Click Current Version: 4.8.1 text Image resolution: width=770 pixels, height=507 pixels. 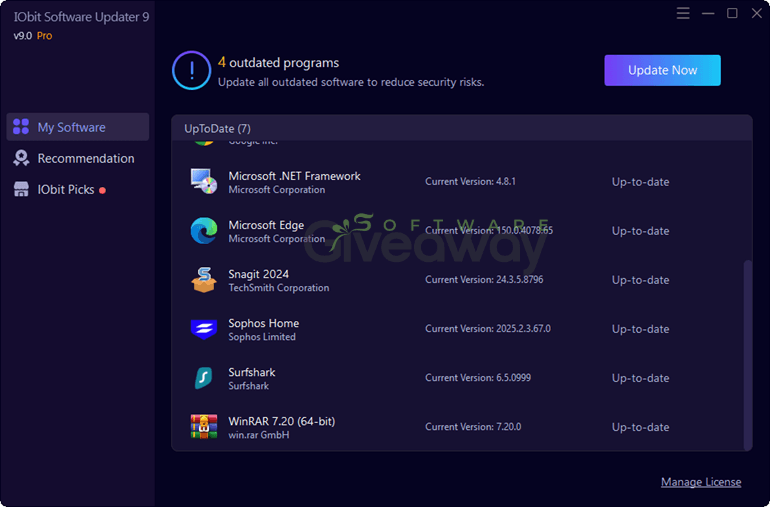pyautogui.click(x=470, y=181)
